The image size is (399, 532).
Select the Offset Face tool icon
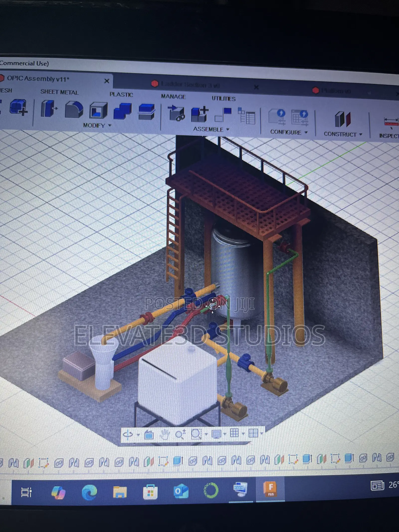(147, 112)
